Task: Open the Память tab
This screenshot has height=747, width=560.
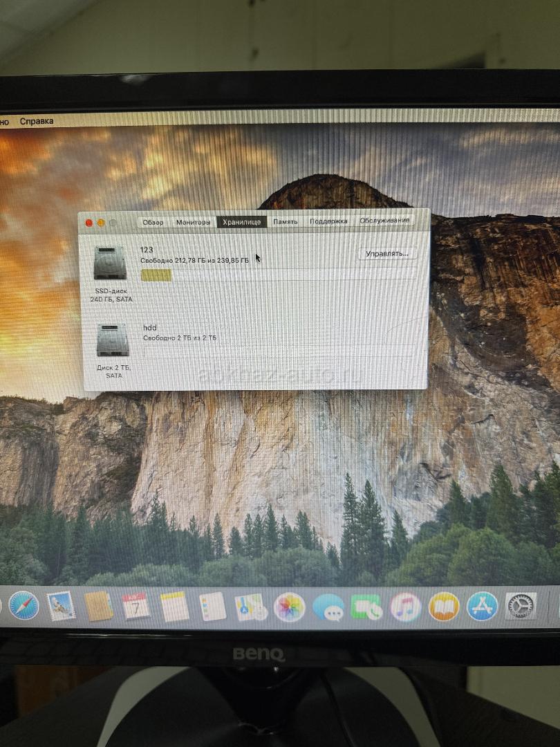Action: pos(286,222)
